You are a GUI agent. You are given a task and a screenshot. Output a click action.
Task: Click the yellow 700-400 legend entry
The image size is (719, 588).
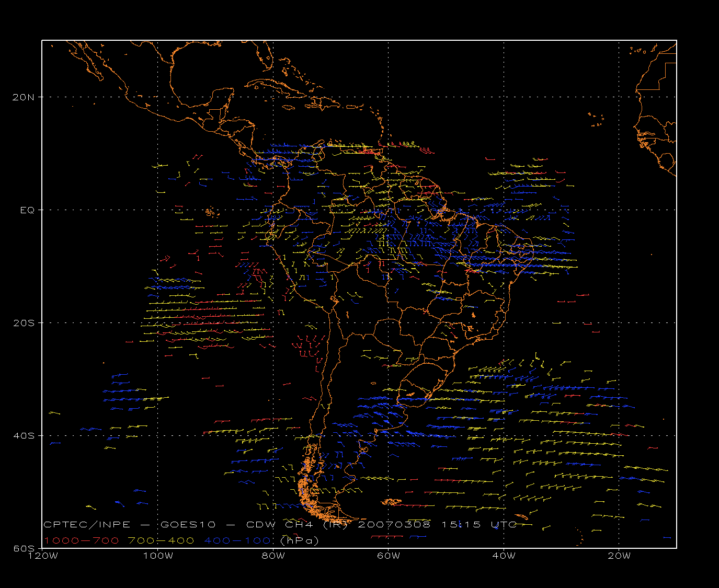click(161, 540)
